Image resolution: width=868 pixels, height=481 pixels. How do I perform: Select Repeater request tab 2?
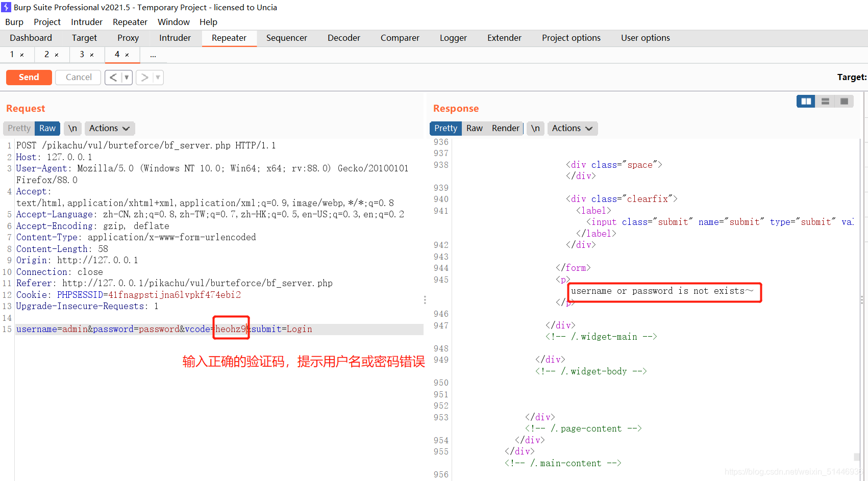point(47,55)
